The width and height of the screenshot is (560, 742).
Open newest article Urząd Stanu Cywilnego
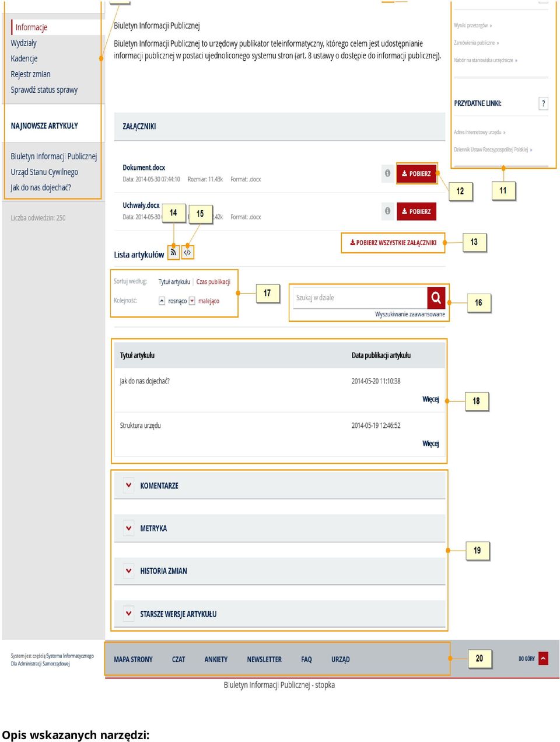click(44, 172)
